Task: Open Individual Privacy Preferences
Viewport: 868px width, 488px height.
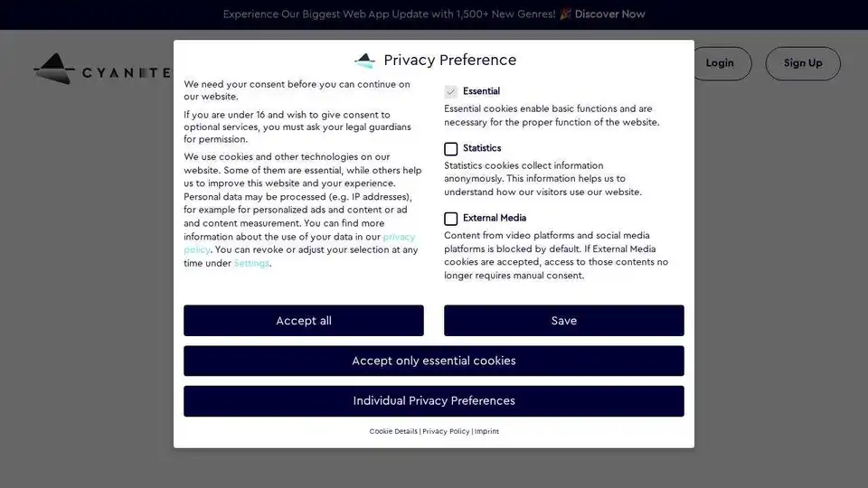Action: click(433, 400)
